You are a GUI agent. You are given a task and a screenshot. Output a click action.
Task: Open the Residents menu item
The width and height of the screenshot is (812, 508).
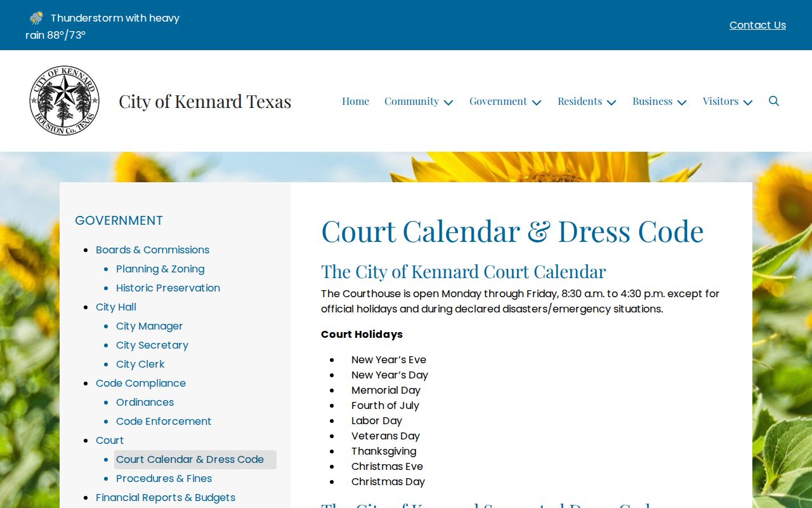[580, 101]
